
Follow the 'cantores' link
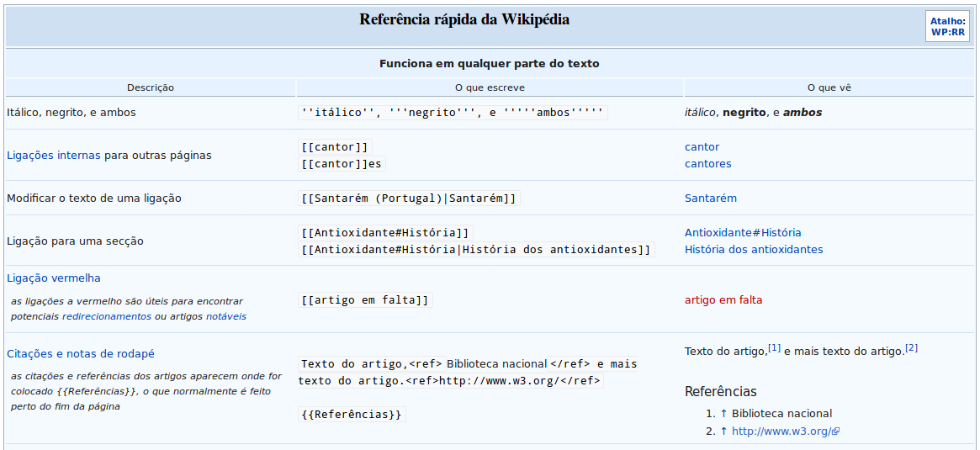708,164
